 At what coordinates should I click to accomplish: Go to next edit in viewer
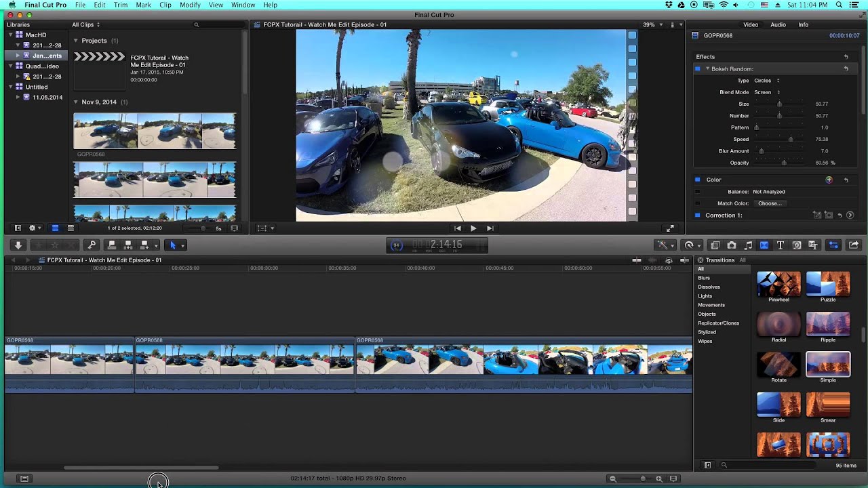490,228
